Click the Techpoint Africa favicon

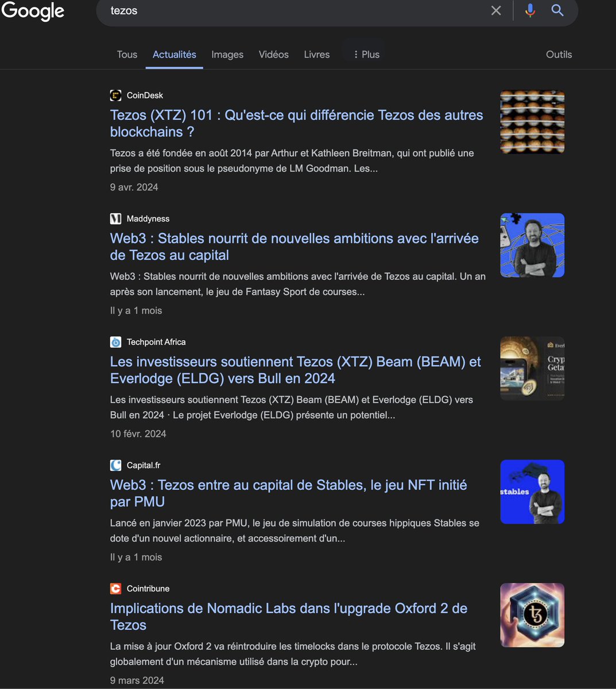pyautogui.click(x=116, y=342)
